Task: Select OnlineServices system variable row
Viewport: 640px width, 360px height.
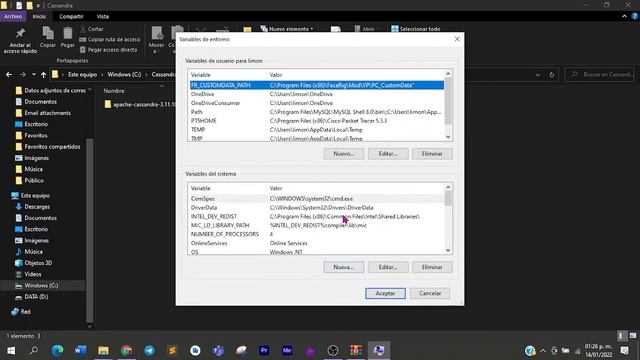Action: 316,243
